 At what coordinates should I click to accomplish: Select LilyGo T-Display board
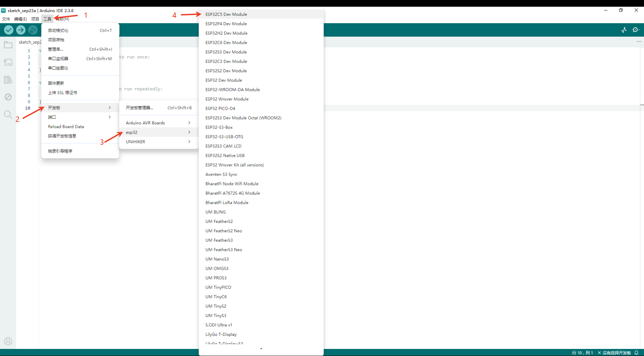[261, 334]
